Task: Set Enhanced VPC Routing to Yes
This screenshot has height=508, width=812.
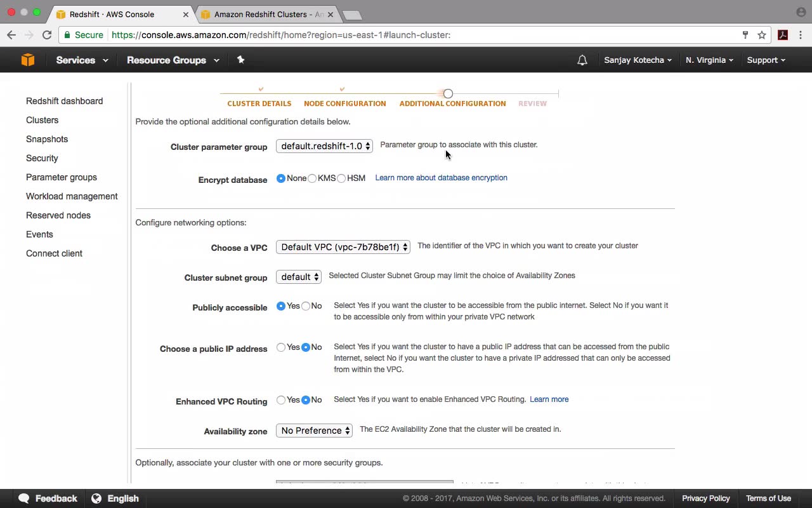Action: tap(281, 400)
